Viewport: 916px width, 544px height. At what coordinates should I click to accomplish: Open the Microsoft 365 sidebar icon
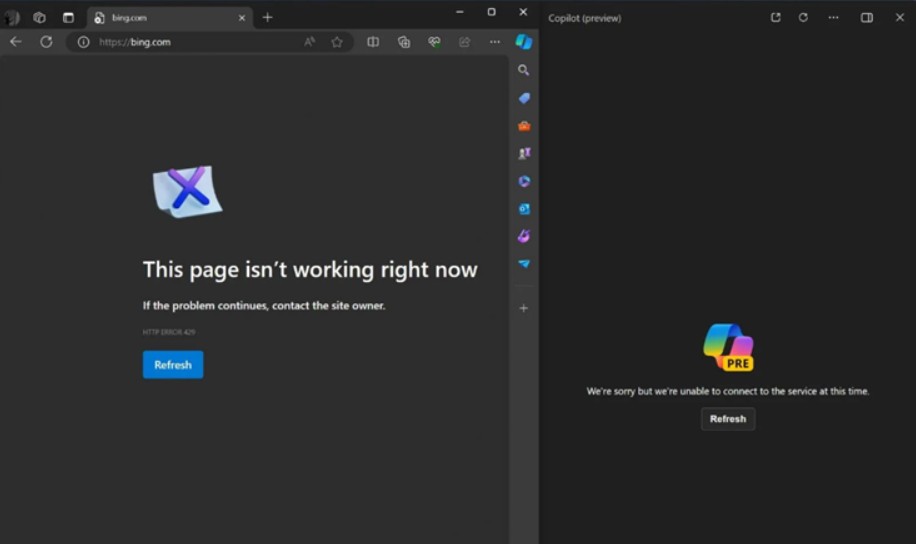coord(523,181)
